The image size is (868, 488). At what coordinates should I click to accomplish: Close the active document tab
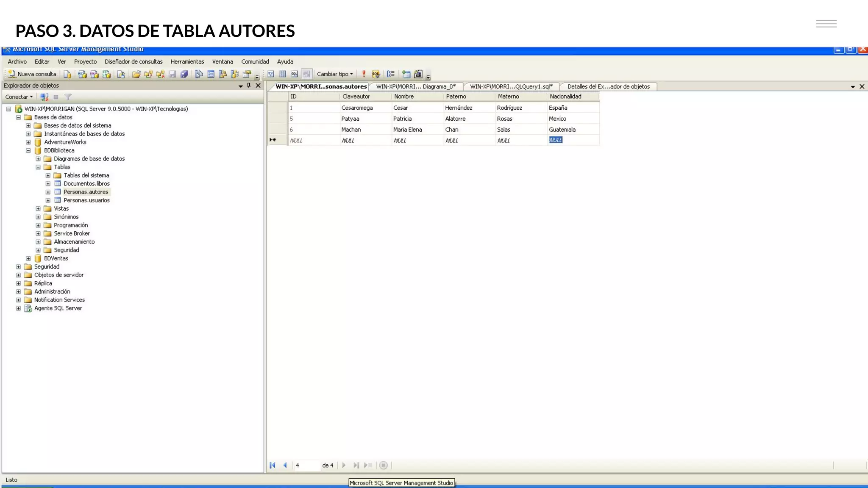pyautogui.click(x=862, y=86)
